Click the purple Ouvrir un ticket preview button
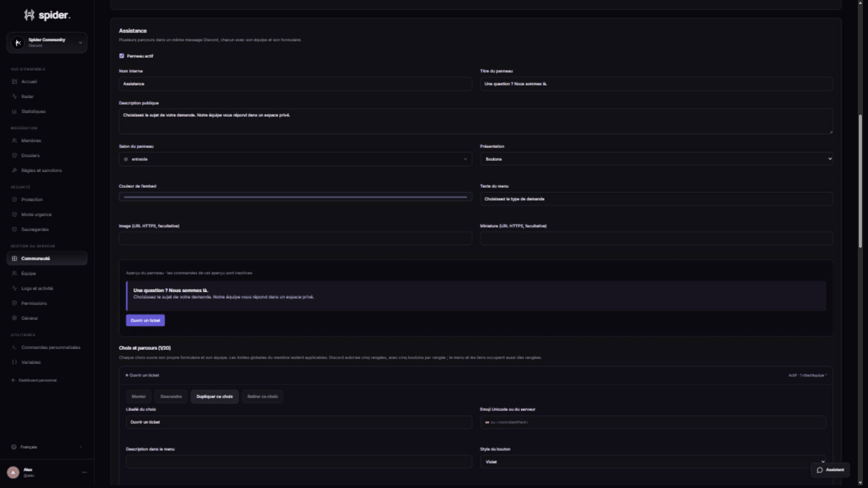 (145, 320)
